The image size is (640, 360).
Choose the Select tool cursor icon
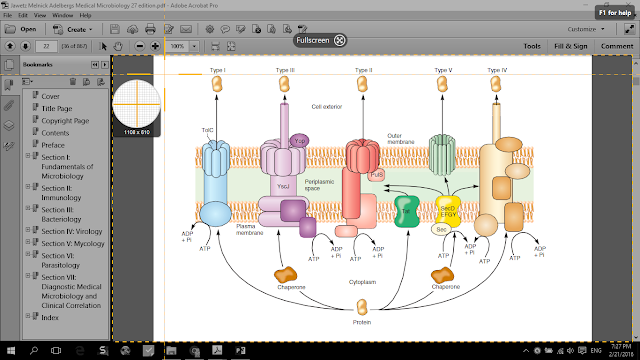tap(103, 46)
